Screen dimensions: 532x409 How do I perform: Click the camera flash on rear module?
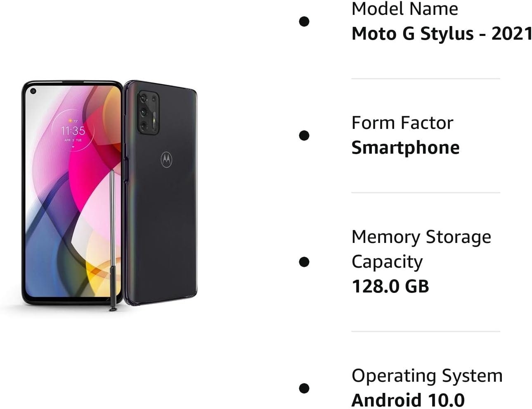[x=154, y=121]
